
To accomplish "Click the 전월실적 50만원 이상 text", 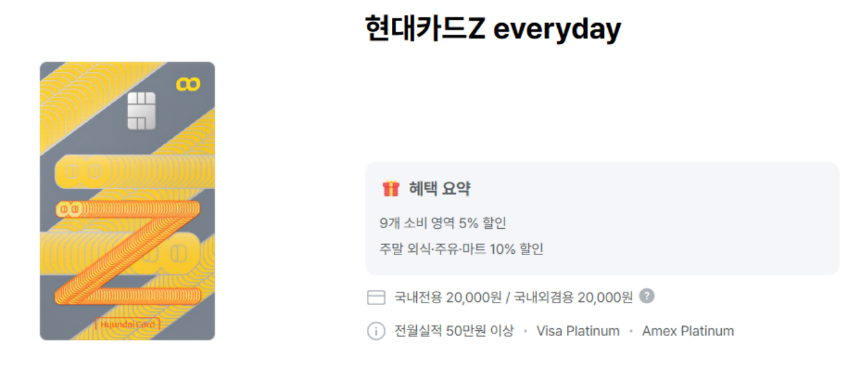I will (454, 331).
